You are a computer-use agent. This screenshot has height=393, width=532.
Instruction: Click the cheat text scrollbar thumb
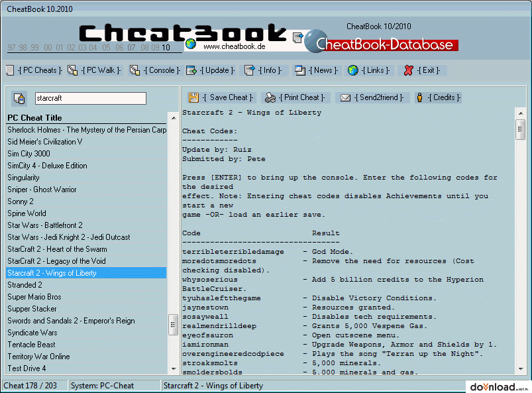(x=521, y=129)
